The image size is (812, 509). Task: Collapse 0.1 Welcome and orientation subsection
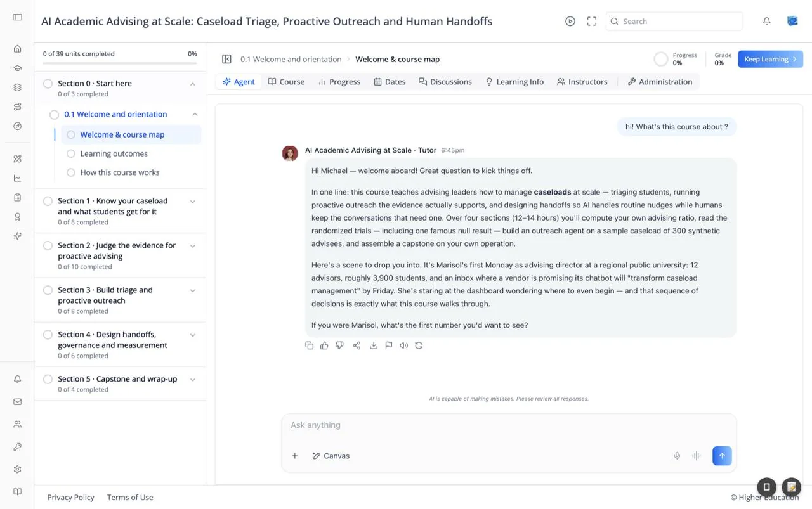pyautogui.click(x=195, y=115)
